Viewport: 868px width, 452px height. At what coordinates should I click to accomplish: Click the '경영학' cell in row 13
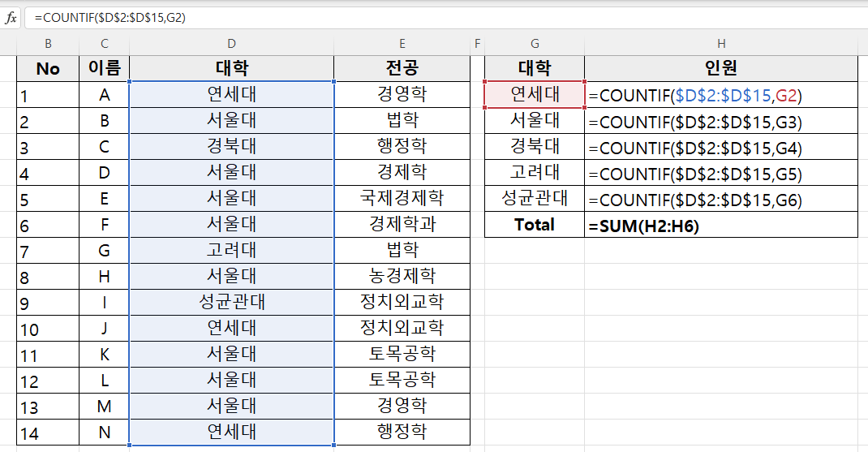tap(402, 407)
